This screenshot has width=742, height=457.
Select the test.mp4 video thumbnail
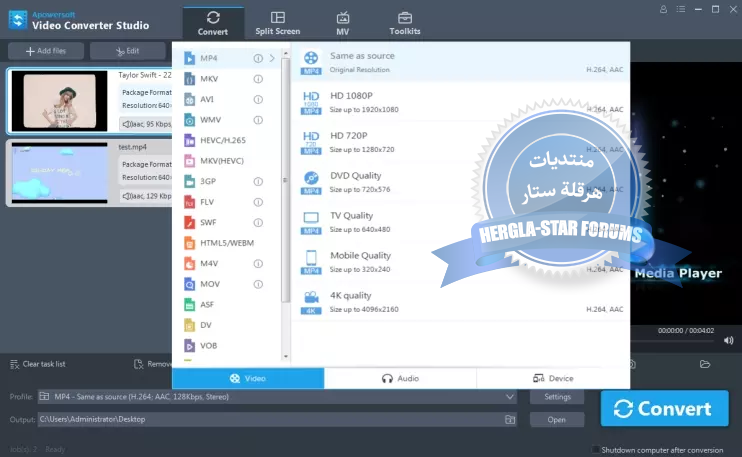pyautogui.click(x=60, y=173)
